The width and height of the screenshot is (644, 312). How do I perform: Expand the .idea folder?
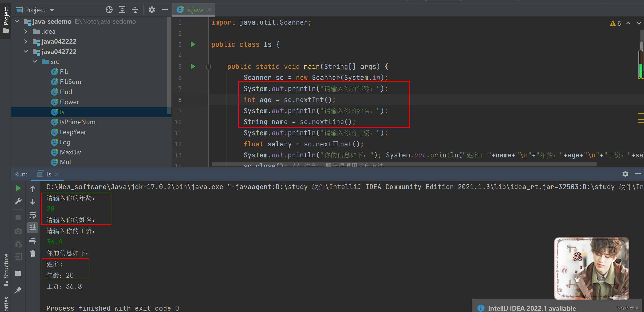click(x=26, y=32)
